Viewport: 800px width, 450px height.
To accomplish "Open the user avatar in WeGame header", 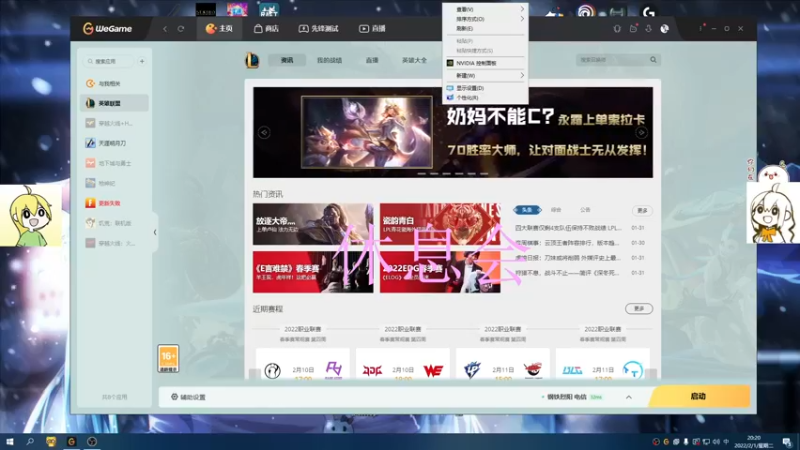I will pos(664,29).
